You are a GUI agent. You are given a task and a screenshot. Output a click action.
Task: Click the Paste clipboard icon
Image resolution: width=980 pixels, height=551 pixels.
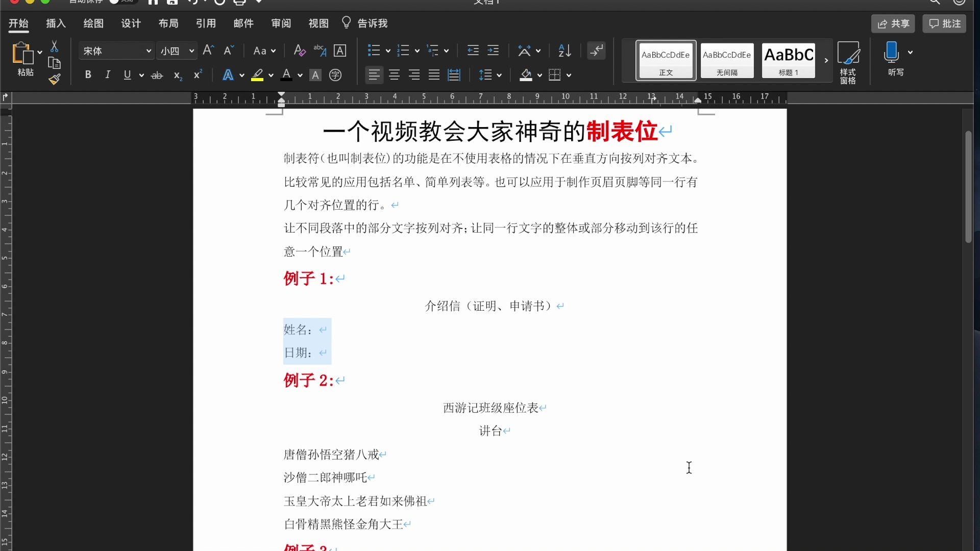coord(22,53)
